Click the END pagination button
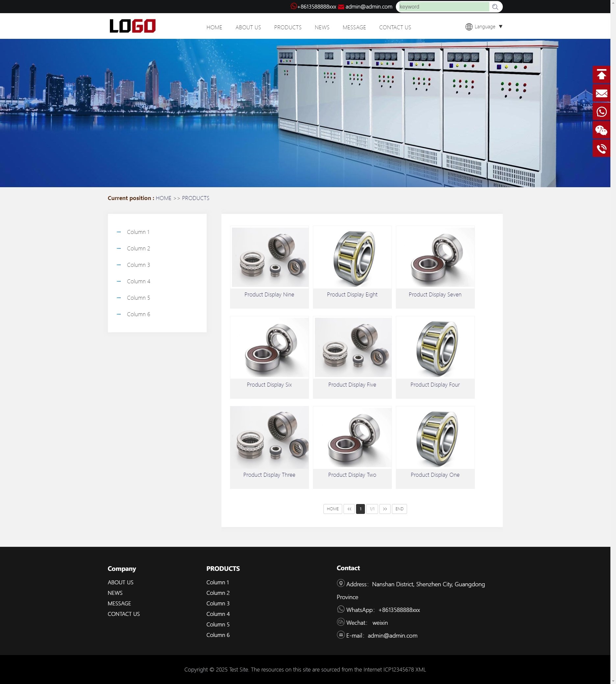The image size is (616, 684). pyautogui.click(x=399, y=509)
